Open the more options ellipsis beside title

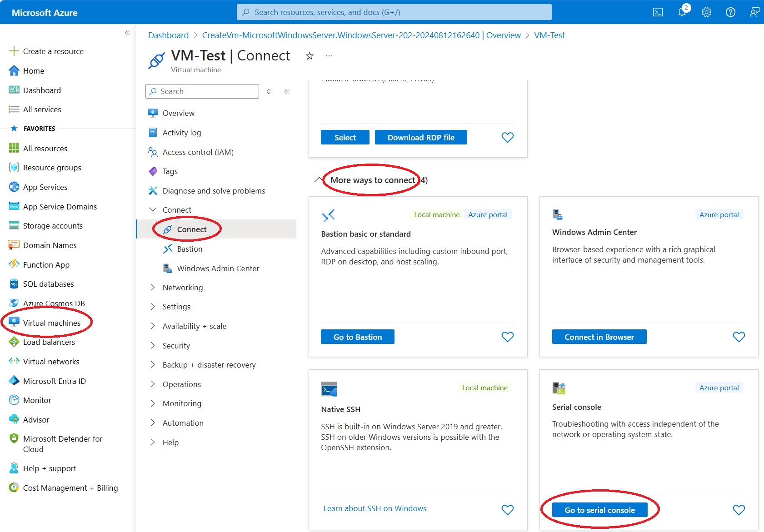329,56
